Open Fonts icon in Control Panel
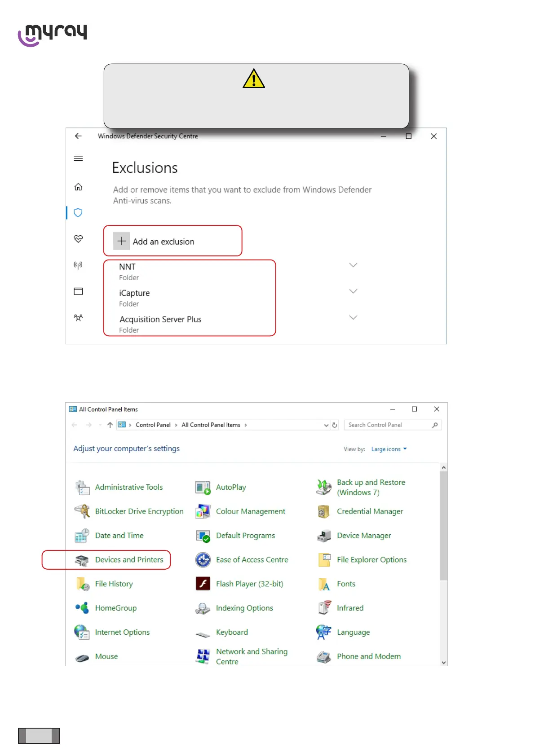Image resolution: width=535 pixels, height=756 pixels. pos(324,584)
